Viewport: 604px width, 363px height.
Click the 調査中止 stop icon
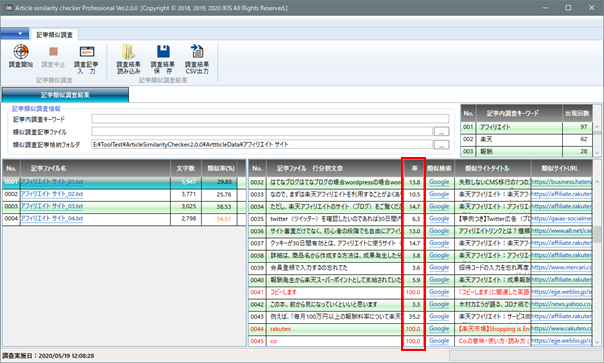coord(53,57)
